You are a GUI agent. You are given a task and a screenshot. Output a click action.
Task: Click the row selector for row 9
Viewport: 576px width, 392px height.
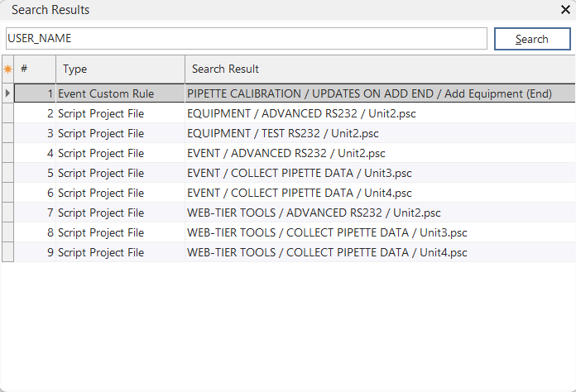coord(8,252)
